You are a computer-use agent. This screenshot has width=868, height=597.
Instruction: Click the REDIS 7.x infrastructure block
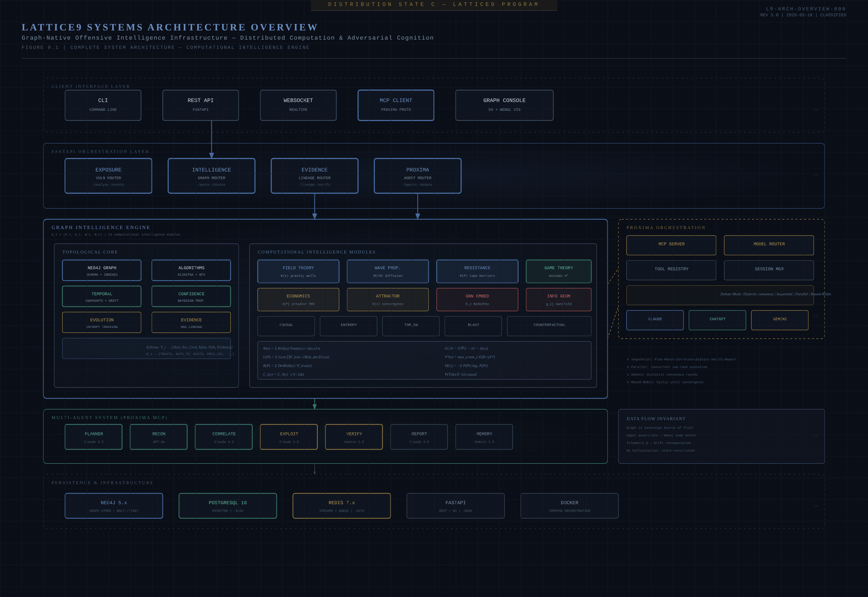tap(342, 506)
